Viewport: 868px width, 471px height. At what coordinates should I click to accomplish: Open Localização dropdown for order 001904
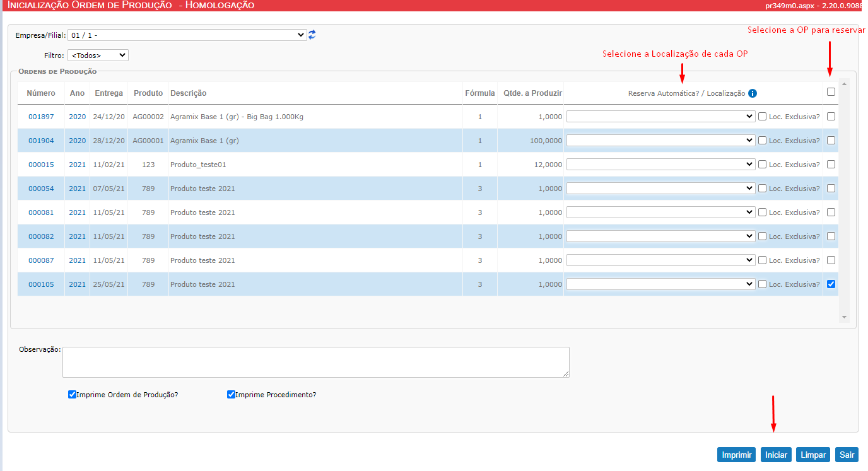point(660,140)
